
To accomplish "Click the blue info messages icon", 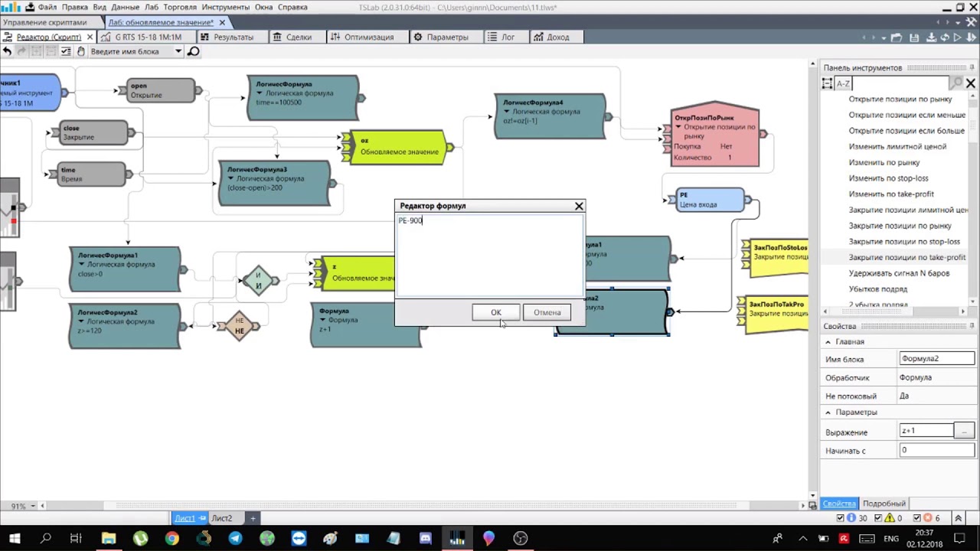I will point(853,518).
